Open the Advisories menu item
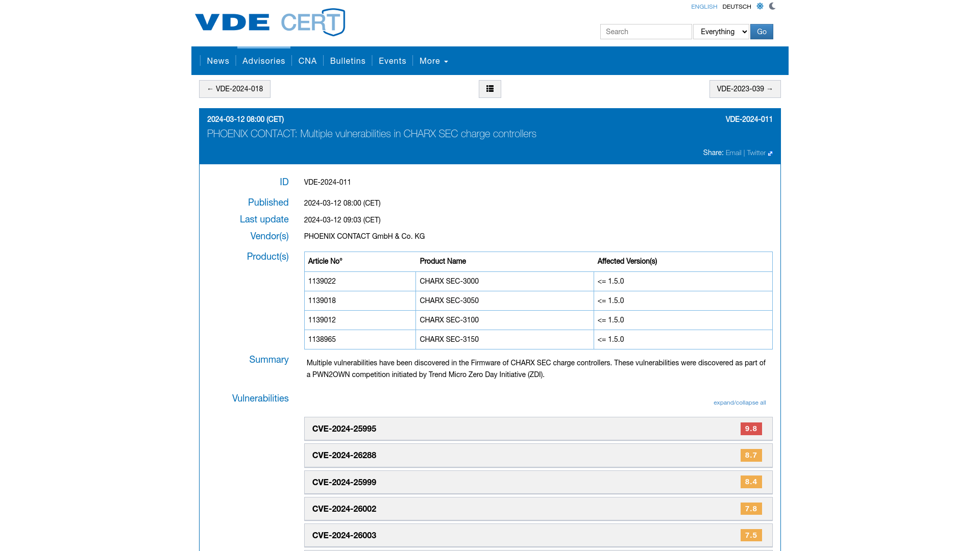The width and height of the screenshot is (980, 551). (x=264, y=61)
